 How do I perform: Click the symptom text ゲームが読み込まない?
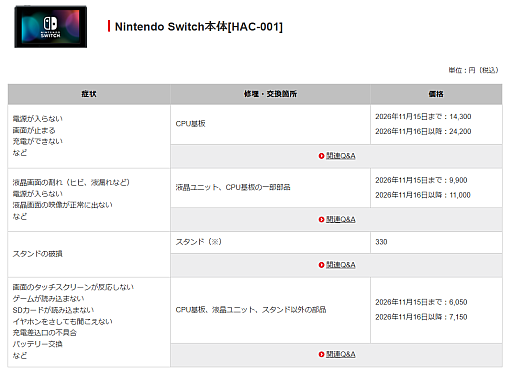coord(48,299)
